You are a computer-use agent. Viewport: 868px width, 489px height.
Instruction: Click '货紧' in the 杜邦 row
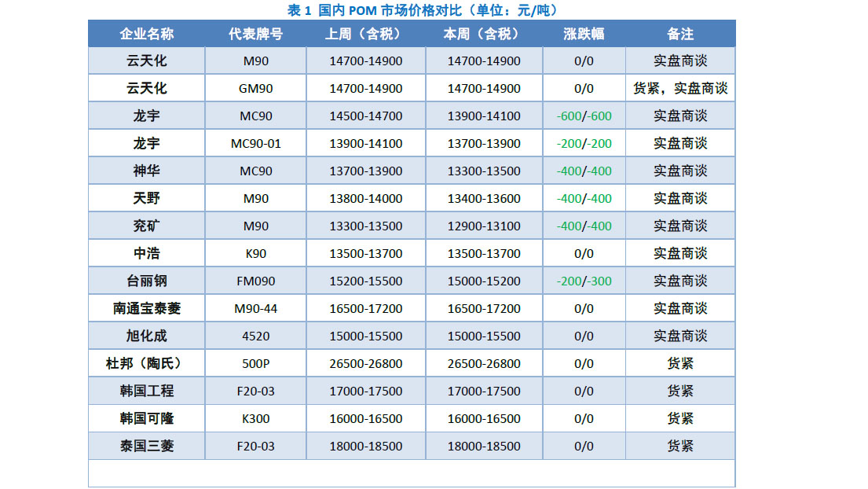click(680, 363)
